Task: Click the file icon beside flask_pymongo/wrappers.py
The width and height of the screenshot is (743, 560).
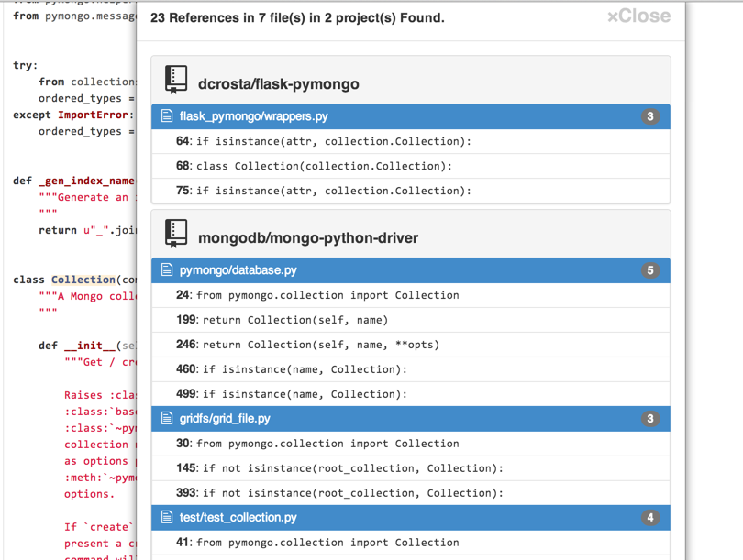Action: [x=167, y=116]
